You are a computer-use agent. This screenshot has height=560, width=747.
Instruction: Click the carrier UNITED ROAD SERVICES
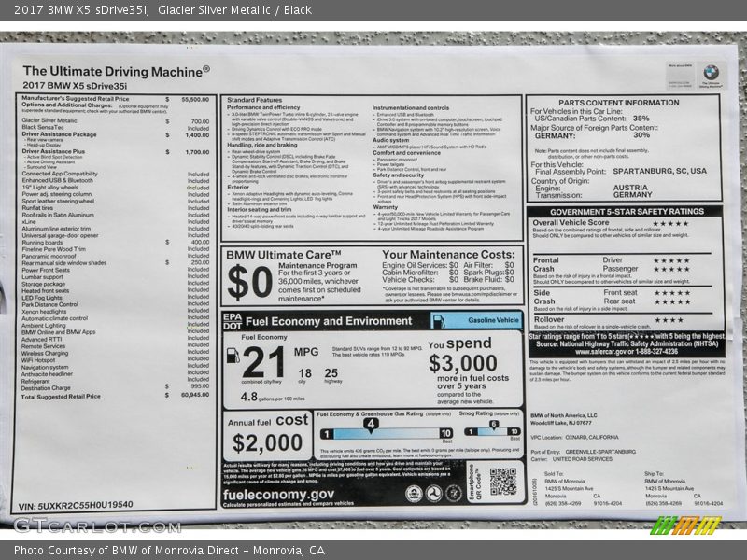pyautogui.click(x=582, y=459)
